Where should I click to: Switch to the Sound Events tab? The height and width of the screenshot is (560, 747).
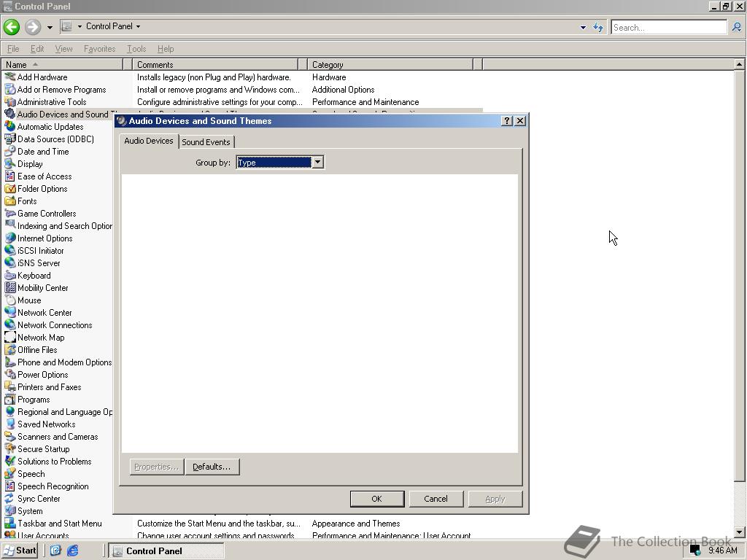tap(206, 142)
